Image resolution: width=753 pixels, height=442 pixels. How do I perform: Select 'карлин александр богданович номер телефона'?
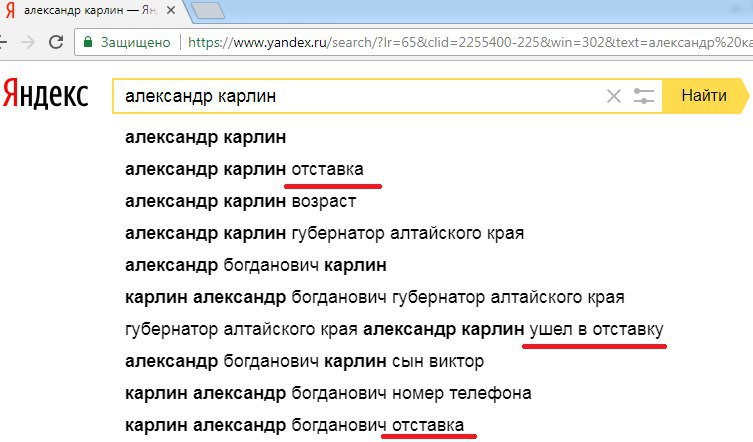point(328,393)
